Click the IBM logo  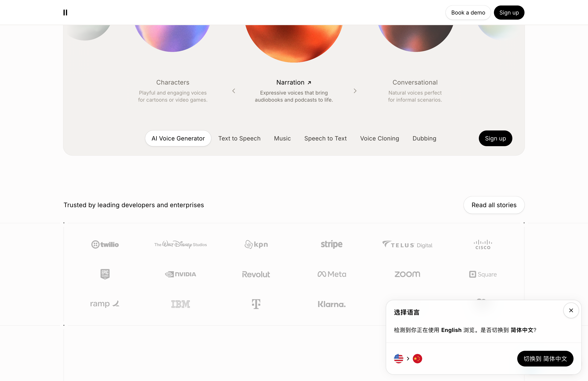click(181, 304)
